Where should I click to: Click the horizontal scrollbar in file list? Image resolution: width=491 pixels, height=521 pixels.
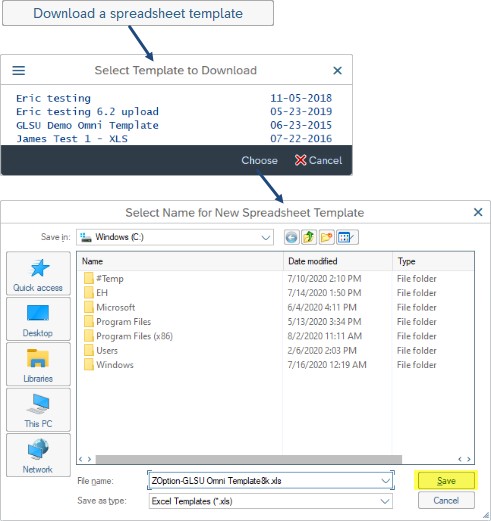(249, 459)
